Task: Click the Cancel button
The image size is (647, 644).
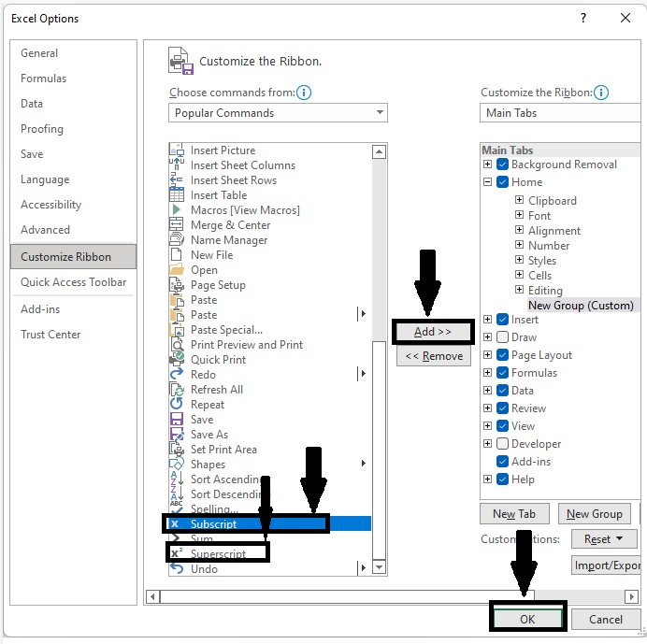Action: click(x=605, y=619)
